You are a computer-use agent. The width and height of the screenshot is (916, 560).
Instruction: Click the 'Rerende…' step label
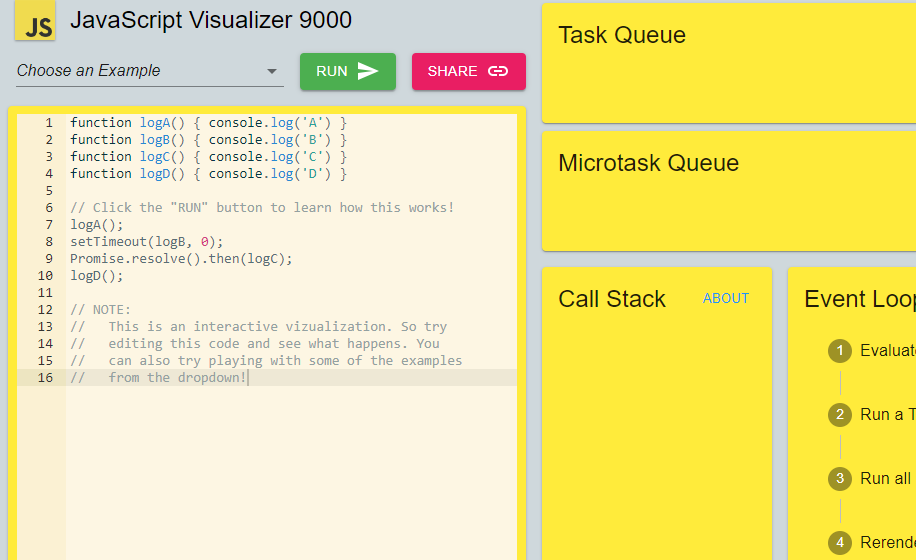click(x=888, y=542)
